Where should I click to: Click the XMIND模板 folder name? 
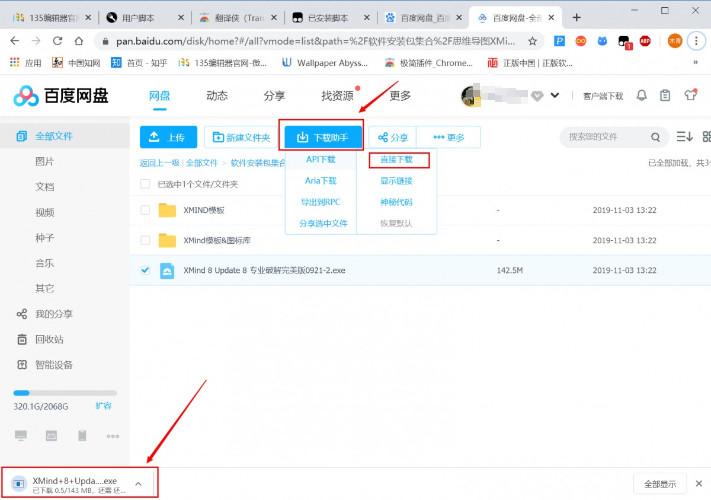pyautogui.click(x=204, y=210)
